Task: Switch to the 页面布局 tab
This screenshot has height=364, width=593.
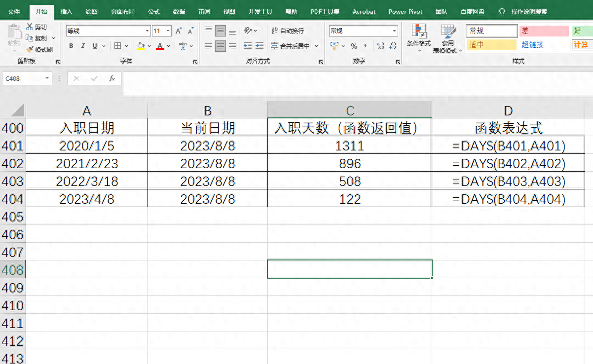Action: point(123,11)
